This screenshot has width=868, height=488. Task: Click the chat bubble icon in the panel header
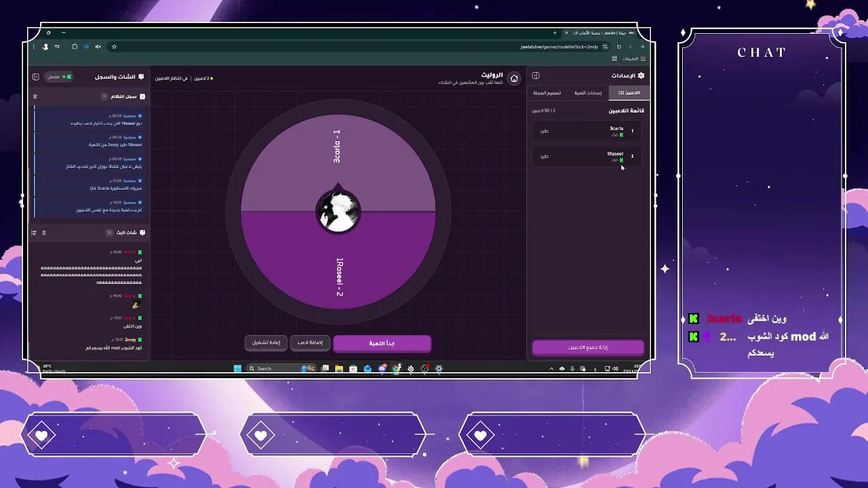coord(142,77)
